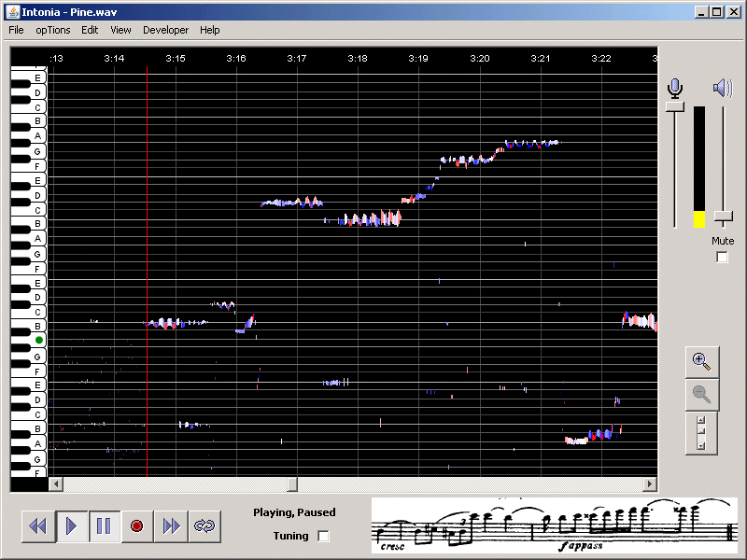The height and width of the screenshot is (560, 747).
Task: Click the 3:19 time marker on timeline
Action: [x=418, y=58]
